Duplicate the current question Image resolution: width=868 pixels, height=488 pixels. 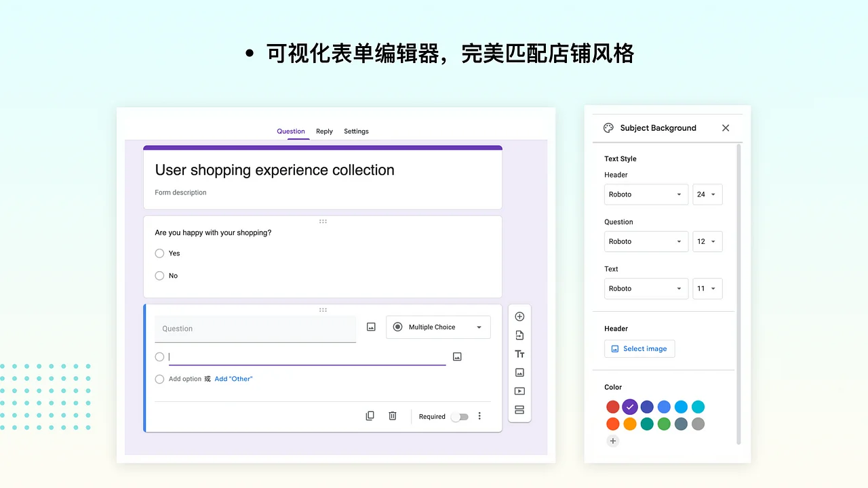tap(370, 415)
